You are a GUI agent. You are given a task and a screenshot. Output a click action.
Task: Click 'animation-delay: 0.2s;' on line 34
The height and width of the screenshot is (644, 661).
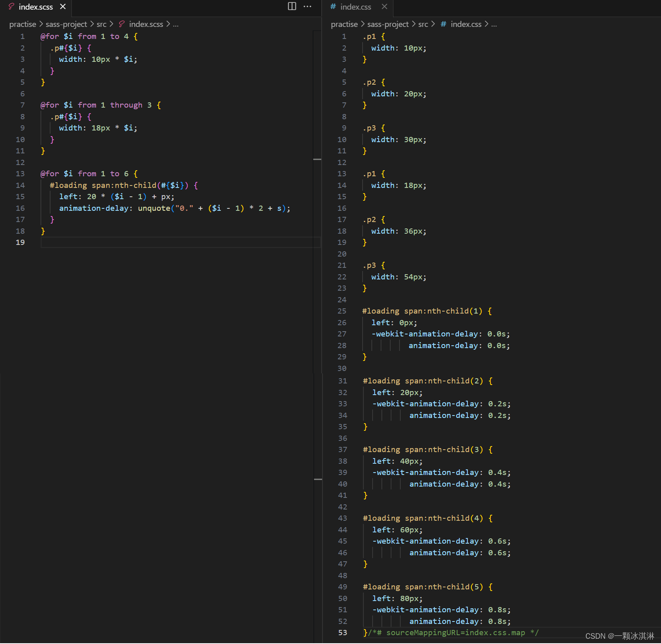click(x=460, y=416)
